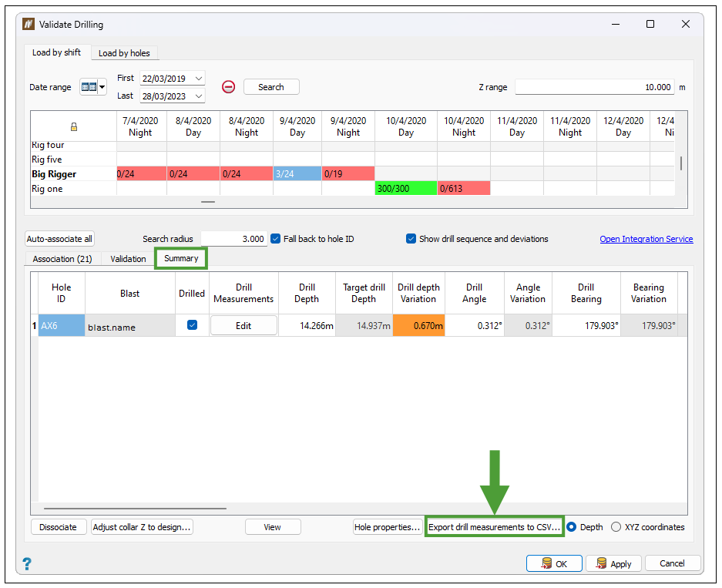
Task: Toggle Show drill sequence and deviations
Action: point(411,239)
